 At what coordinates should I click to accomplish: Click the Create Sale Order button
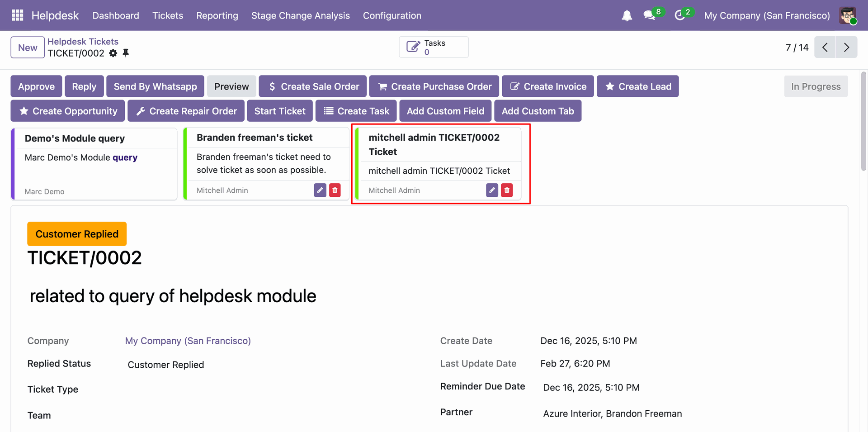(x=313, y=86)
